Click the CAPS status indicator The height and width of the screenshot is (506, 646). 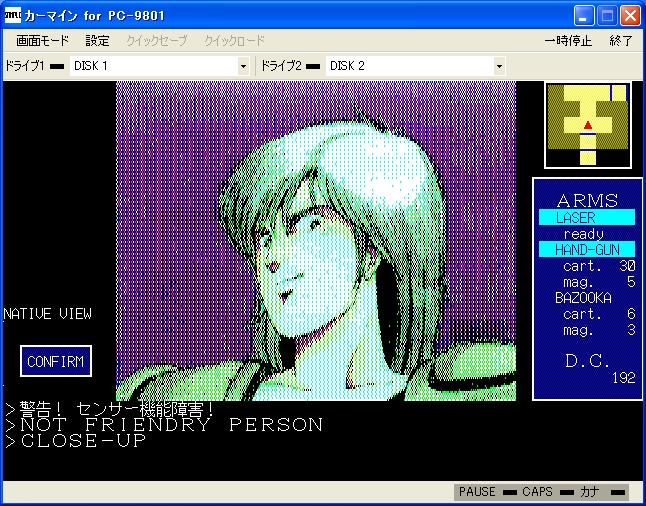[548, 492]
